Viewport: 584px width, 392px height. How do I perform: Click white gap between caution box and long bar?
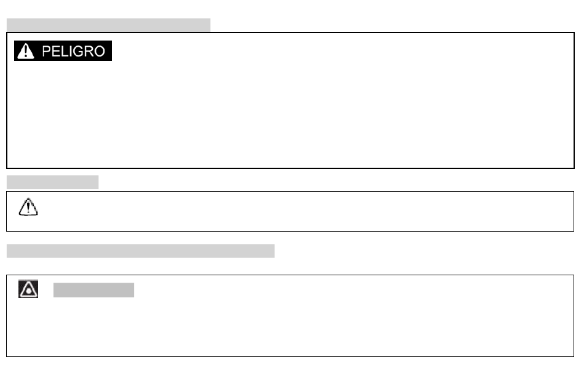[291, 238]
